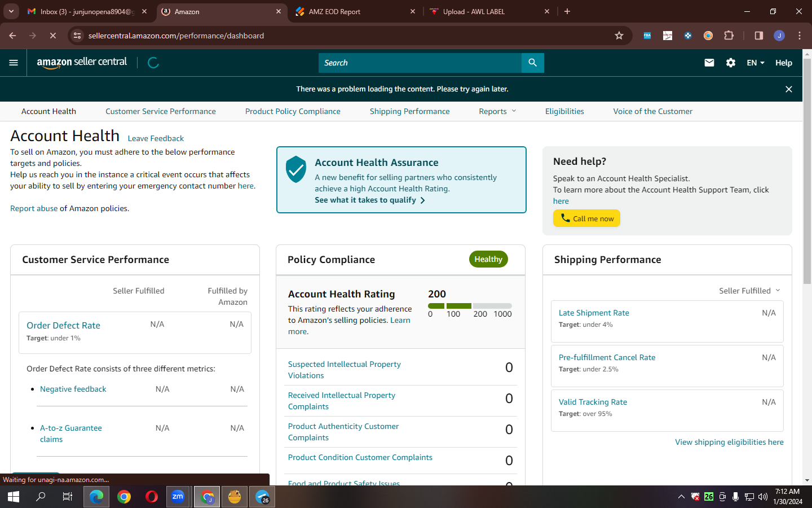
Task: Click View shipping eligibilities here
Action: [730, 442]
